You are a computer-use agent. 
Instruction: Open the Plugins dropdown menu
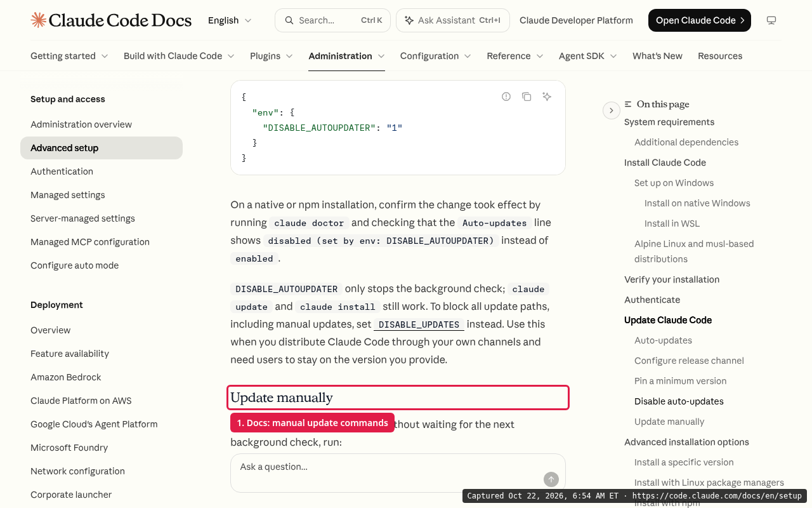(272, 56)
